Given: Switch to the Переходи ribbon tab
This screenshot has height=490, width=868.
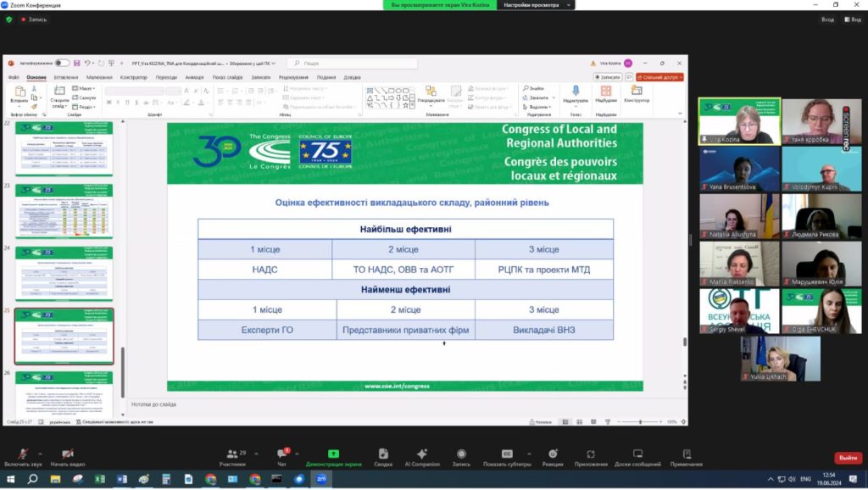Looking at the screenshot, I should coord(166,77).
